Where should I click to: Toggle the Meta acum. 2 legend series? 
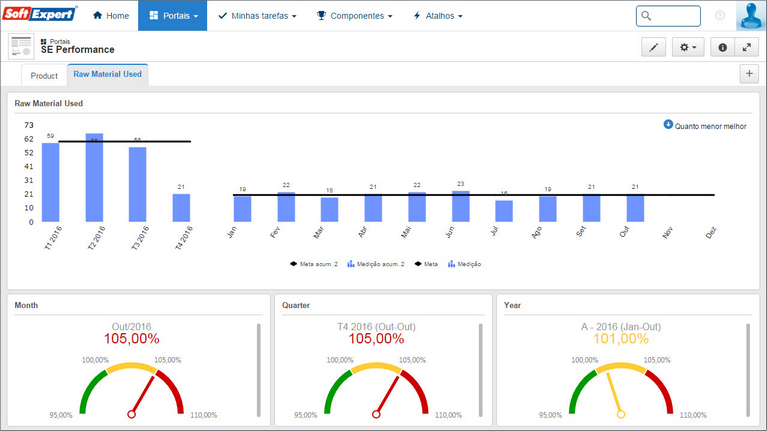point(314,264)
